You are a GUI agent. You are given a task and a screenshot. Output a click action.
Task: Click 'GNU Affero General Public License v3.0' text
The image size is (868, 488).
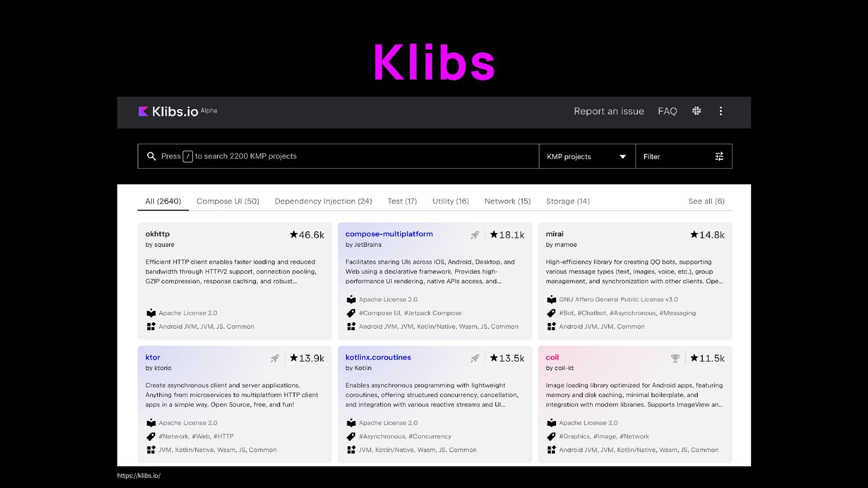pos(618,300)
